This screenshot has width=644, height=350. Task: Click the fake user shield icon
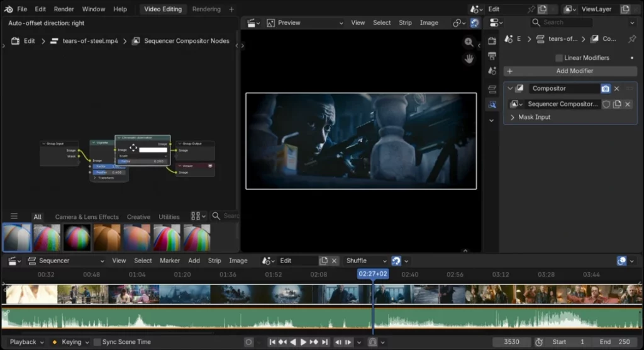[606, 104]
